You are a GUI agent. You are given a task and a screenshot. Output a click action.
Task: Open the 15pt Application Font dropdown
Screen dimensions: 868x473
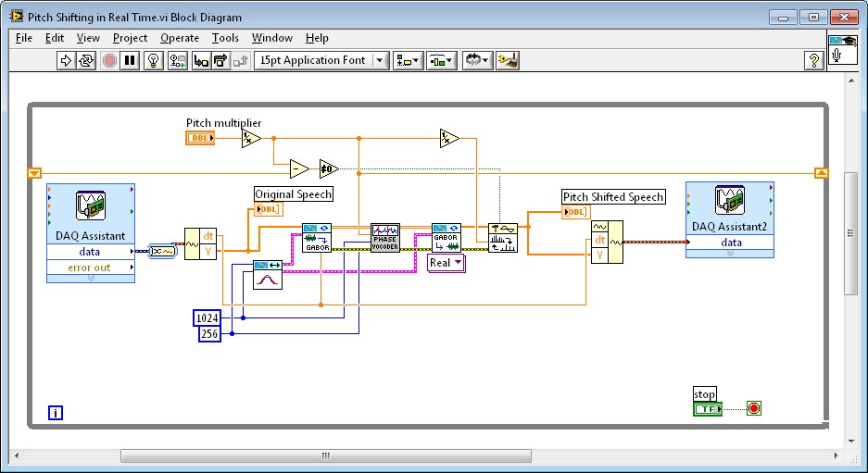pos(321,60)
